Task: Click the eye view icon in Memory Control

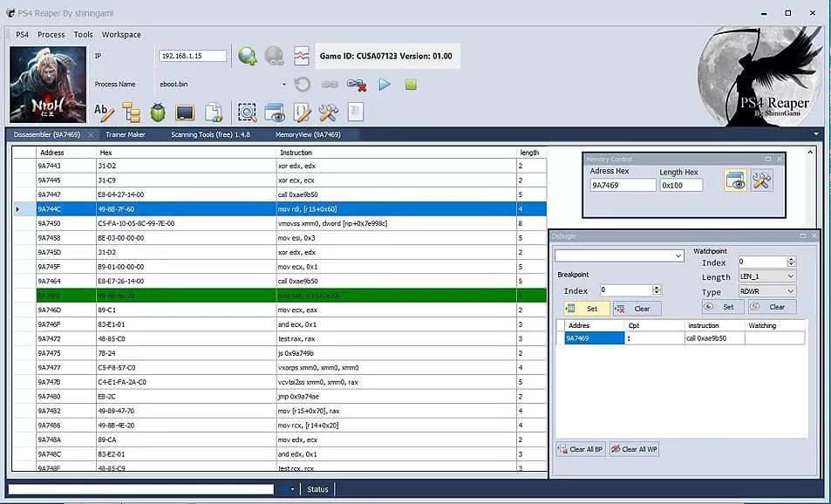Action: tap(736, 180)
